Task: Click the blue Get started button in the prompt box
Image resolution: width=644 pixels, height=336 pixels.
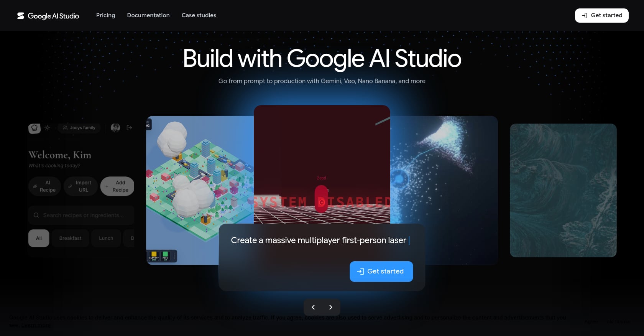Action: tap(381, 272)
